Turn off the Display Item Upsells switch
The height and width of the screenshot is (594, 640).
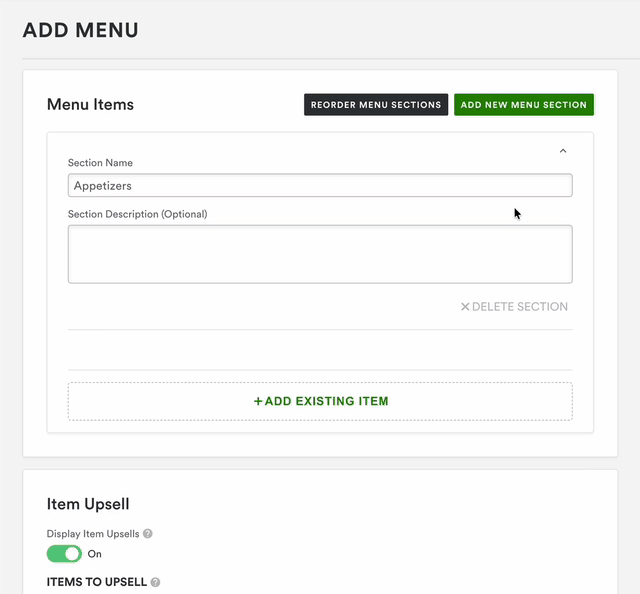click(x=64, y=554)
